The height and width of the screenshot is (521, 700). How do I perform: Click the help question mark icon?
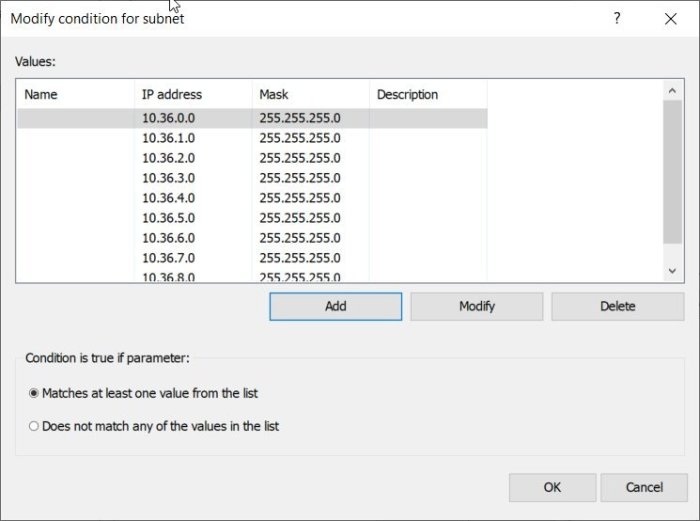pyautogui.click(x=618, y=18)
